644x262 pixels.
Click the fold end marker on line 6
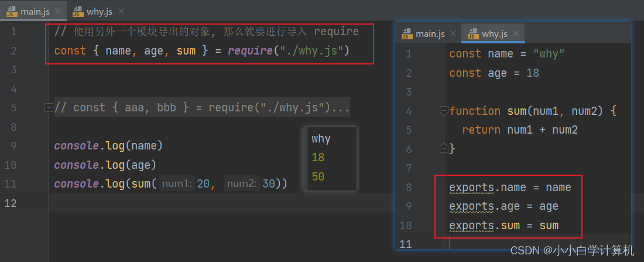[x=444, y=149]
